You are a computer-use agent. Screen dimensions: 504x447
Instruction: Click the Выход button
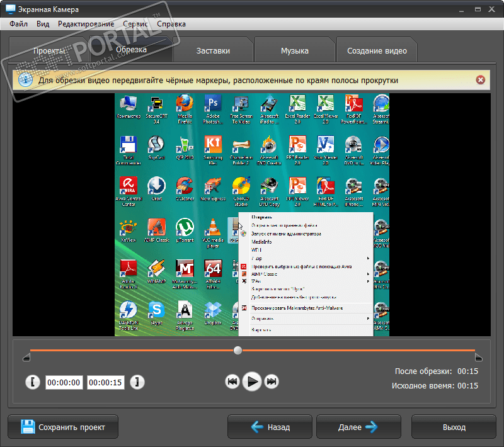pos(454,427)
